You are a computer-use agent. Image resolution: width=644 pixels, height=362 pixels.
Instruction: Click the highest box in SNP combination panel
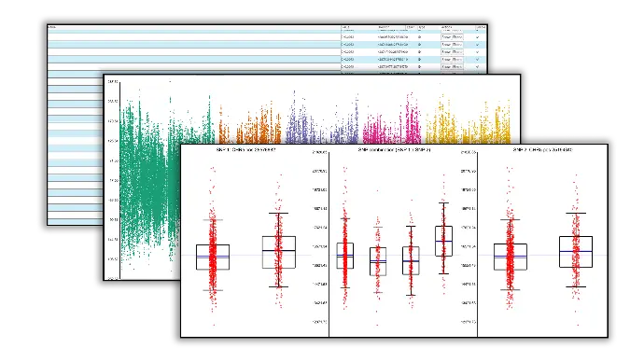click(x=443, y=242)
